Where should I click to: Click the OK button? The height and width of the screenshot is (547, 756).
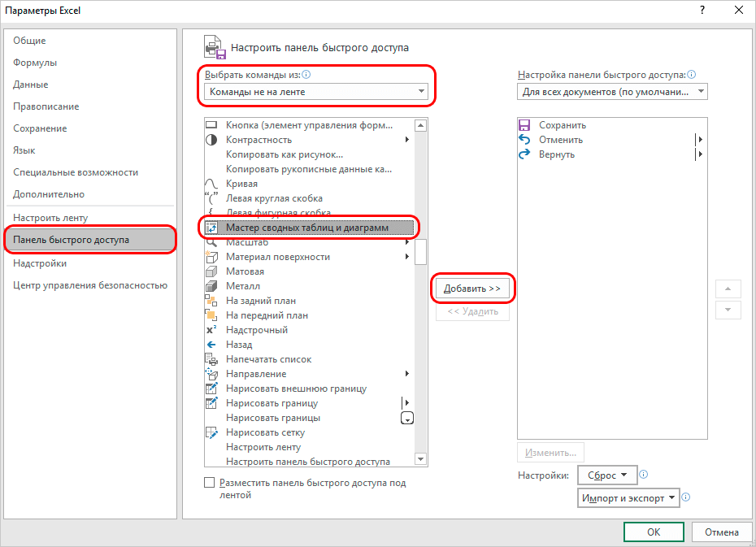coord(654,532)
